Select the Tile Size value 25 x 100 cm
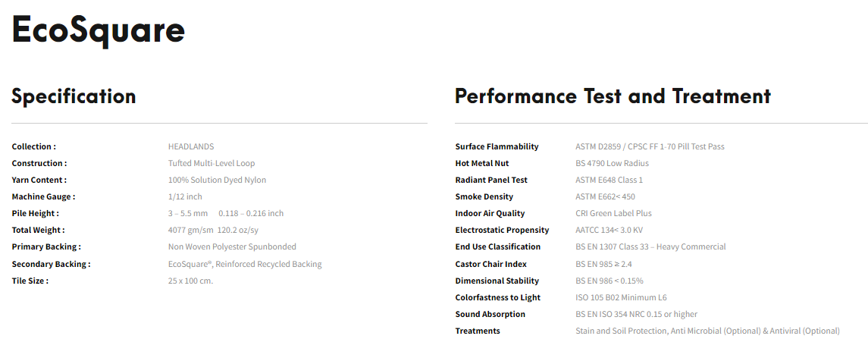 tap(190, 281)
